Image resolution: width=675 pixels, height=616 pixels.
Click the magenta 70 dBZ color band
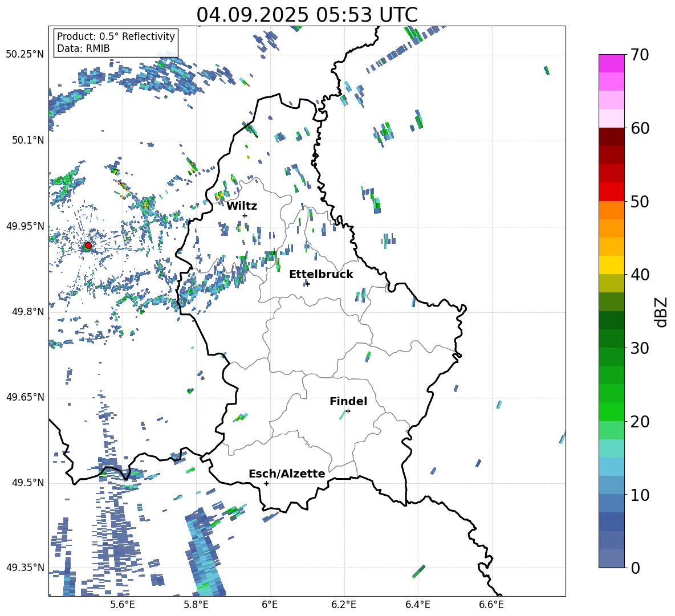(x=611, y=63)
